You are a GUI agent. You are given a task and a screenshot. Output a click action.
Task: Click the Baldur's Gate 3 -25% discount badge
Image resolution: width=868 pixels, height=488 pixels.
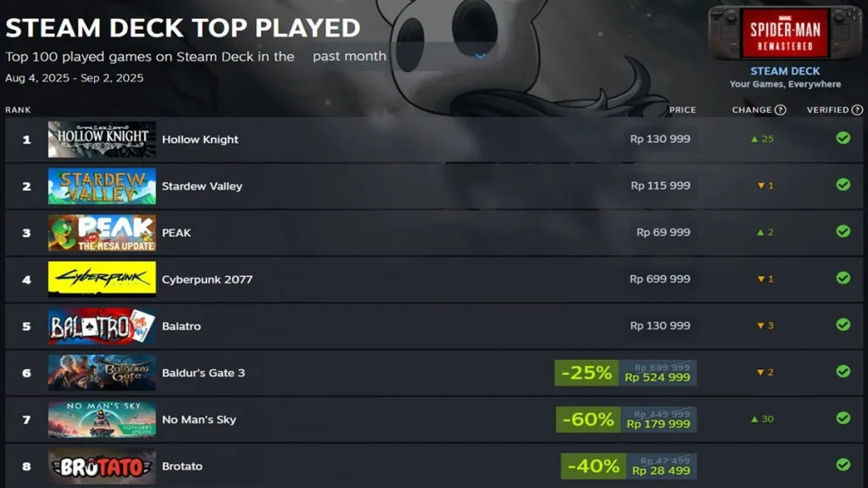[585, 371]
